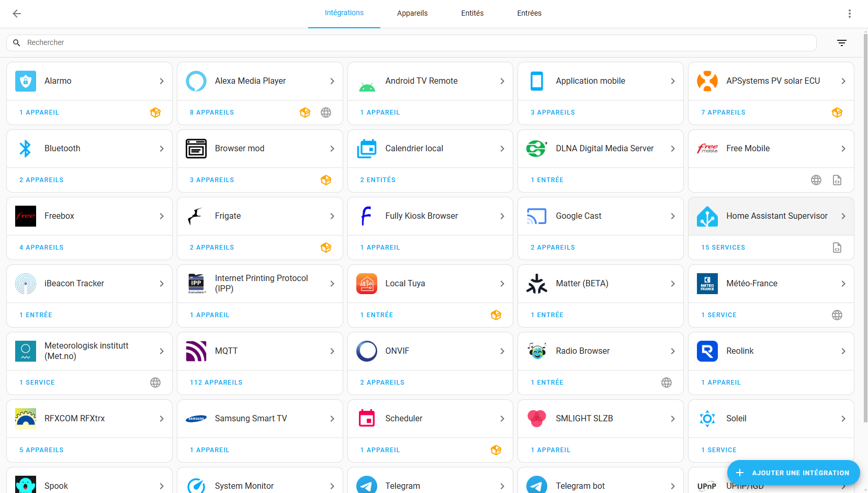The width and height of the screenshot is (868, 493).
Task: Switch to the Intégrations tab
Action: pyautogui.click(x=344, y=13)
